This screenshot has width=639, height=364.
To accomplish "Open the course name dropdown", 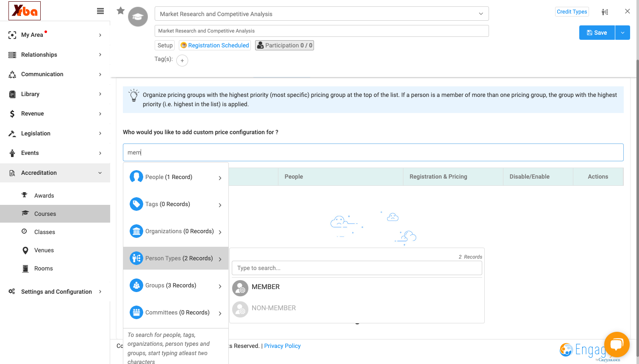I will (322, 14).
